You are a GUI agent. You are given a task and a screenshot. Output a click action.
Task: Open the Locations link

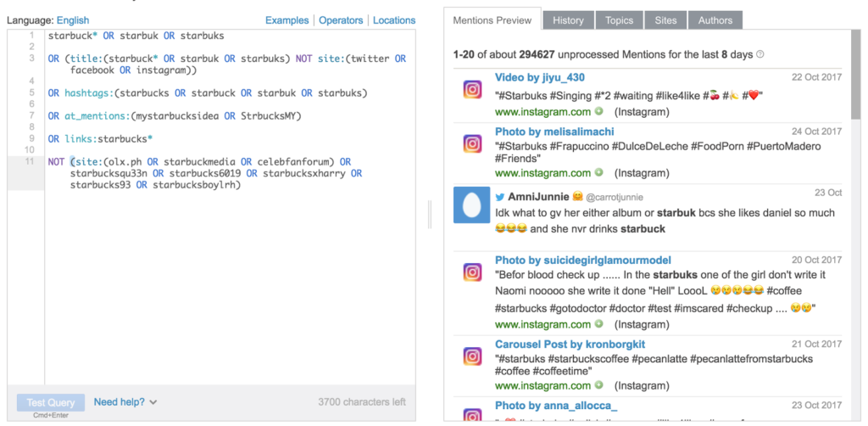point(394,20)
